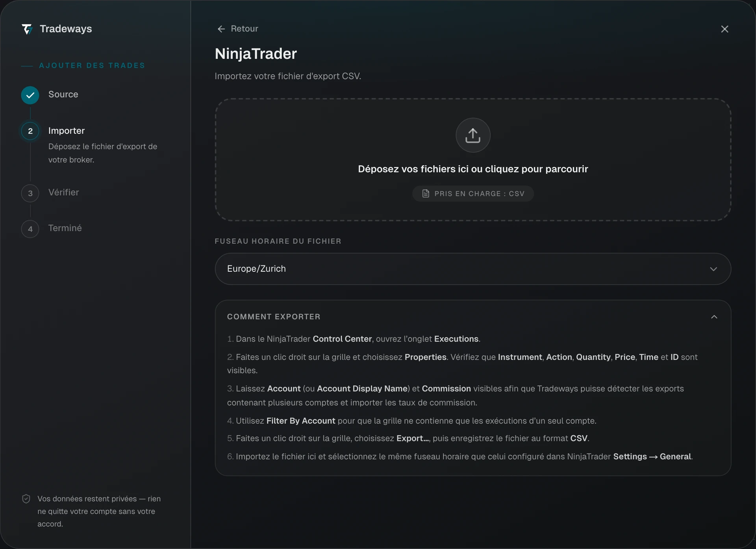This screenshot has width=756, height=549.
Task: Click the file drop zone to browse
Action: [473, 160]
